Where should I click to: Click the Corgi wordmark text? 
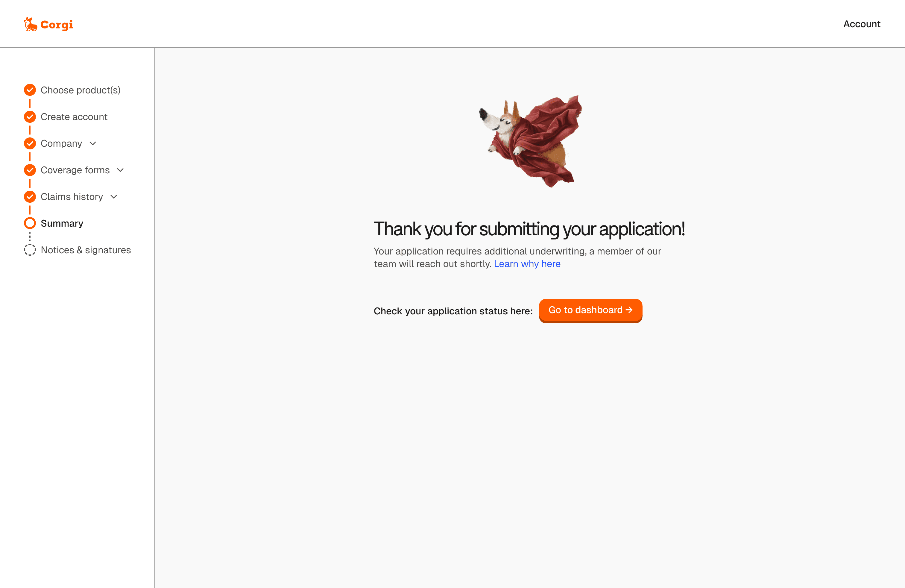tap(57, 25)
